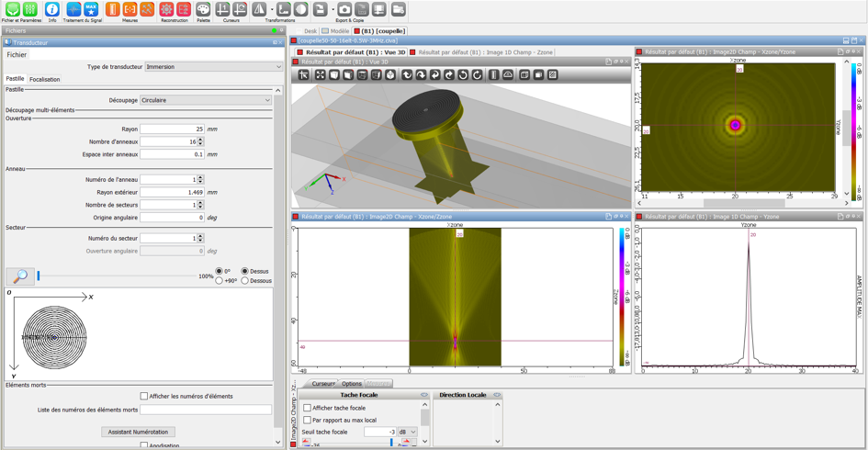Viewport: 868px width, 450px height.
Task: Open Traitement du Signal waveform icon
Action: click(x=73, y=9)
